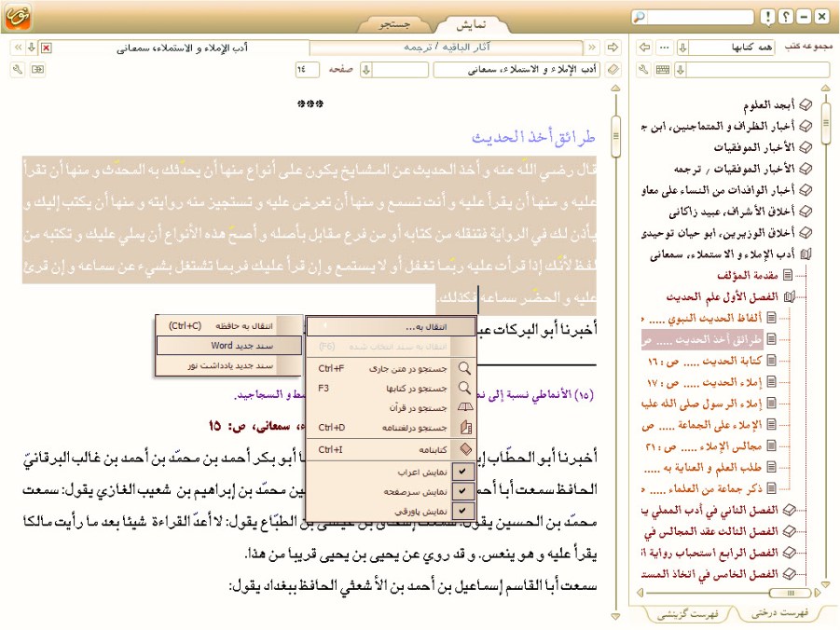
Task: Open the أدب الإملاء book title combo box
Action: [x=517, y=70]
